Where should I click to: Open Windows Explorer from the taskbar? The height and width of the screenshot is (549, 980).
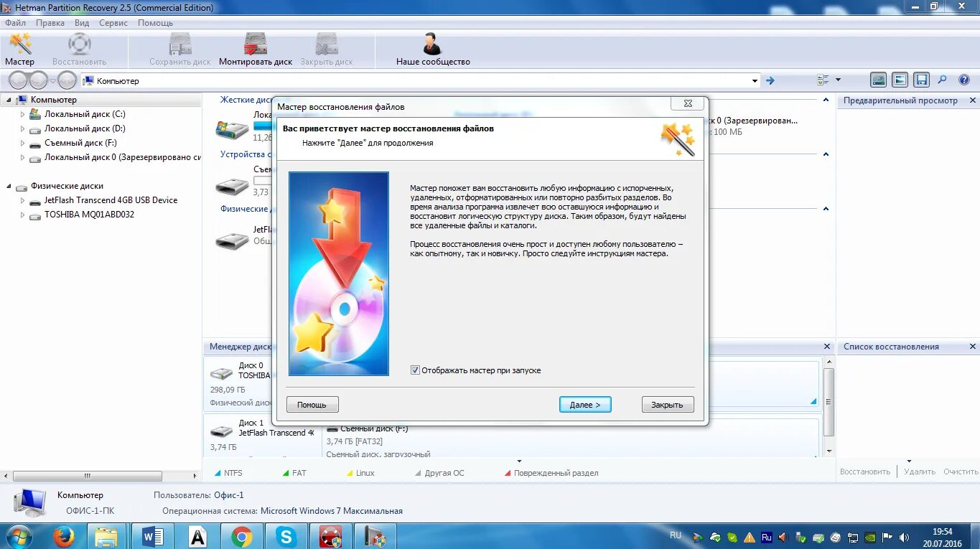tap(106, 536)
